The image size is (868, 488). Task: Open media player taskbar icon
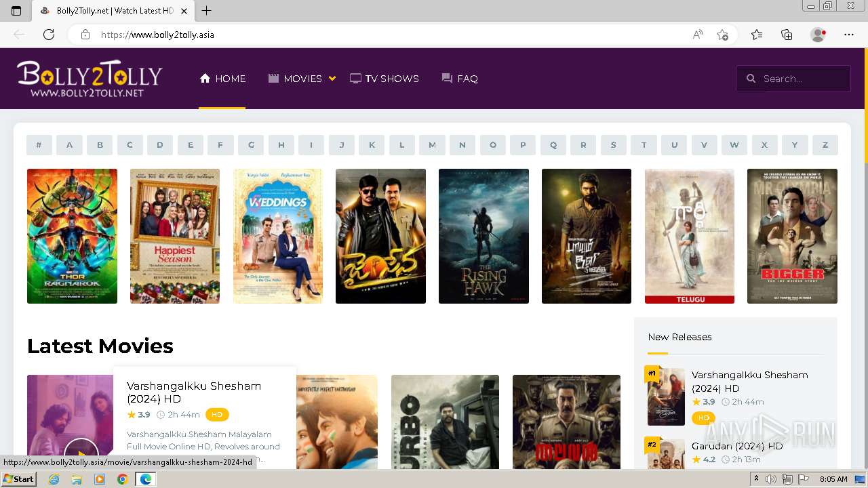(x=100, y=479)
